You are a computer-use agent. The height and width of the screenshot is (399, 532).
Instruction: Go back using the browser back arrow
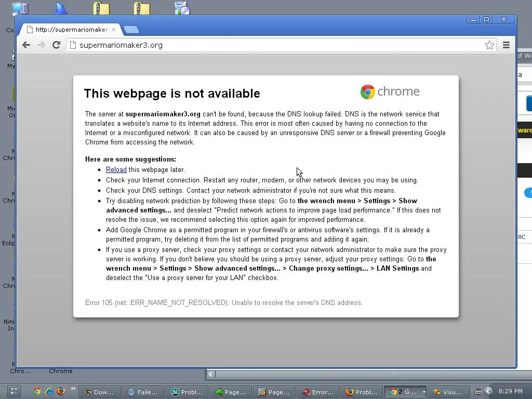pyautogui.click(x=26, y=45)
